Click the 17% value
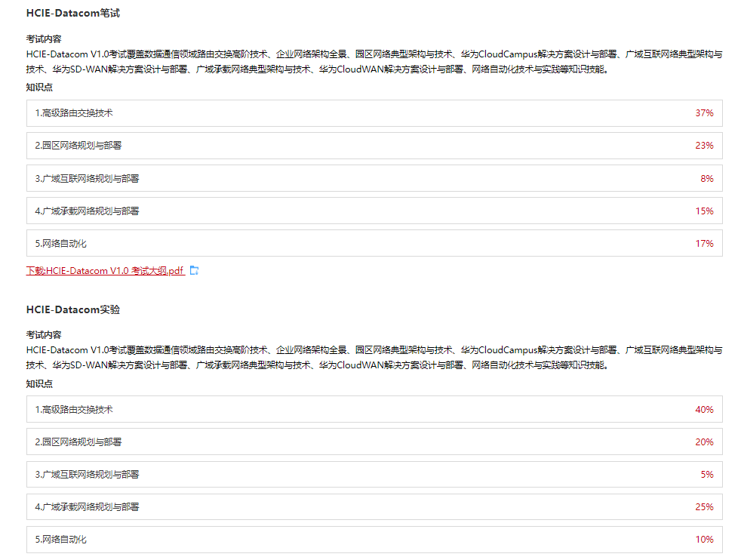 pos(704,243)
